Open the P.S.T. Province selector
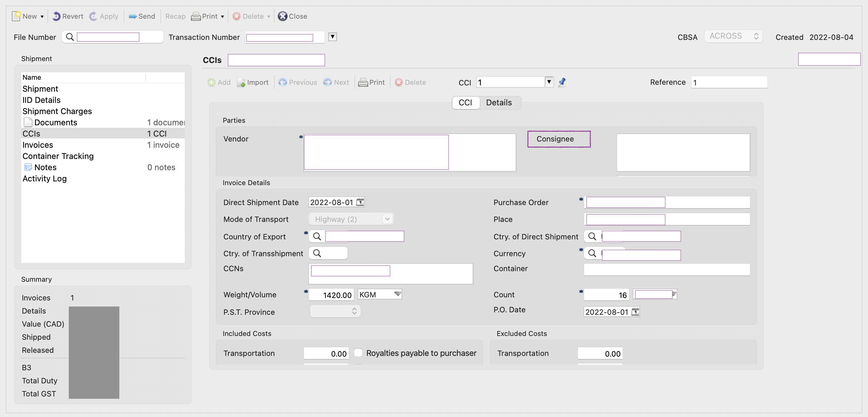The width and height of the screenshot is (868, 417). point(335,311)
